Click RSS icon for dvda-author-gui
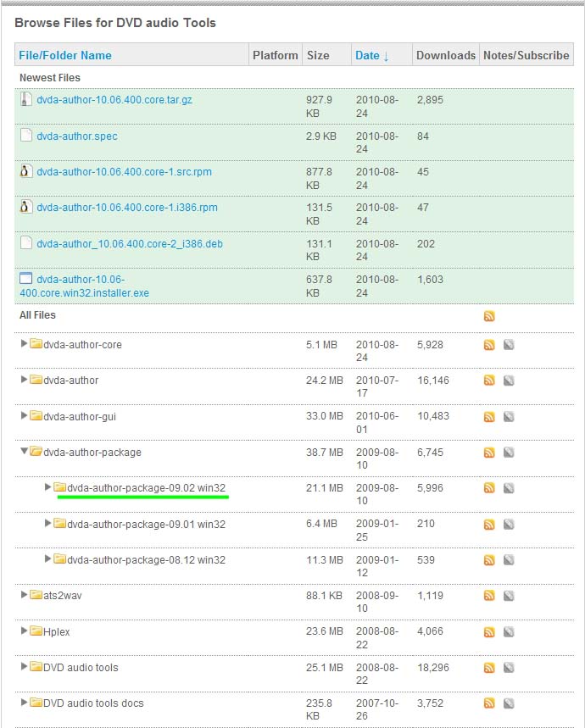585x728 pixels. [489, 417]
